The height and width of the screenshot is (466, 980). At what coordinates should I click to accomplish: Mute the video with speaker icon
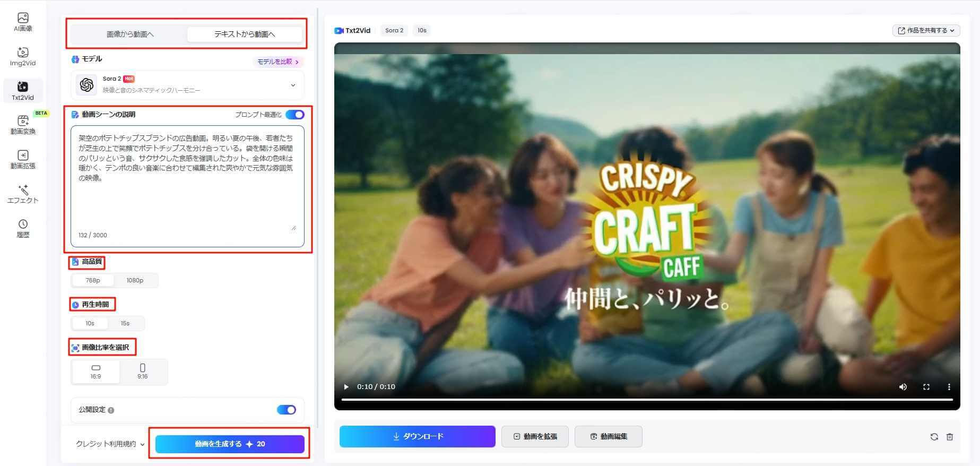pos(903,387)
